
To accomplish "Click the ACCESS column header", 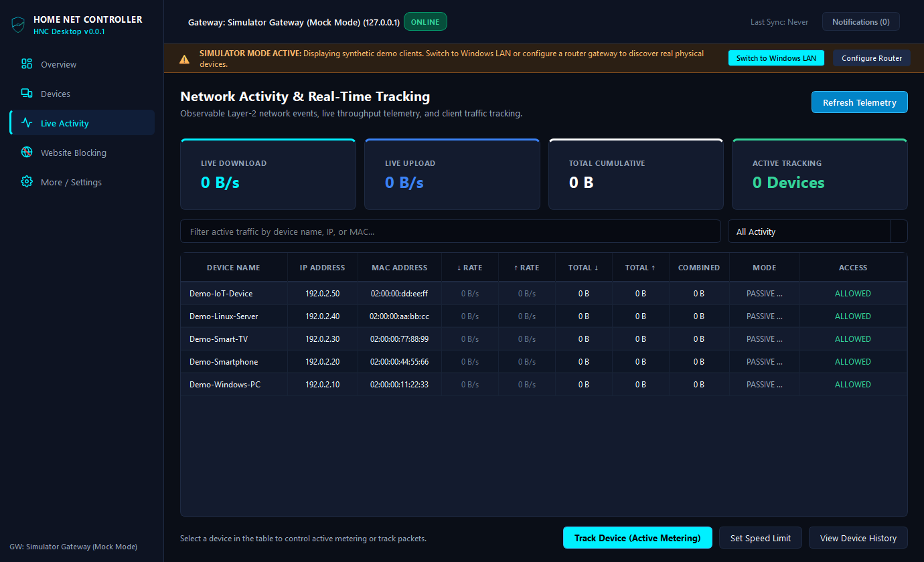I will [x=853, y=268].
